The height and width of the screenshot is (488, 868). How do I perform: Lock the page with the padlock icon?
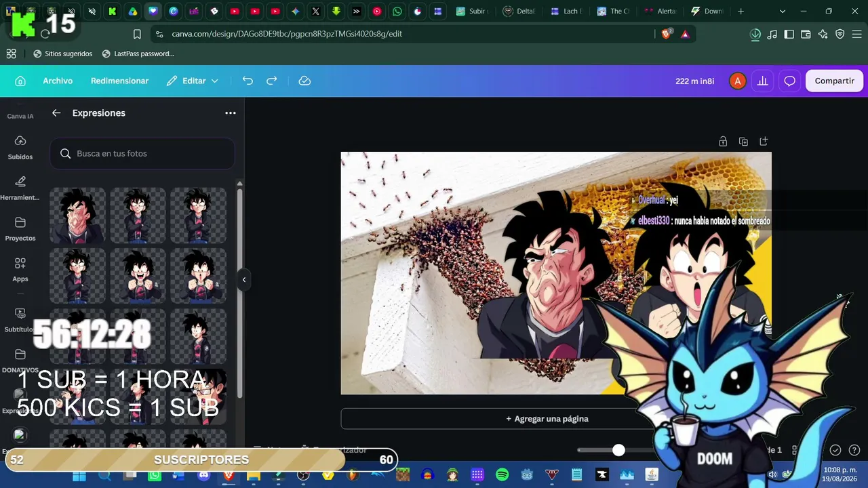point(723,142)
